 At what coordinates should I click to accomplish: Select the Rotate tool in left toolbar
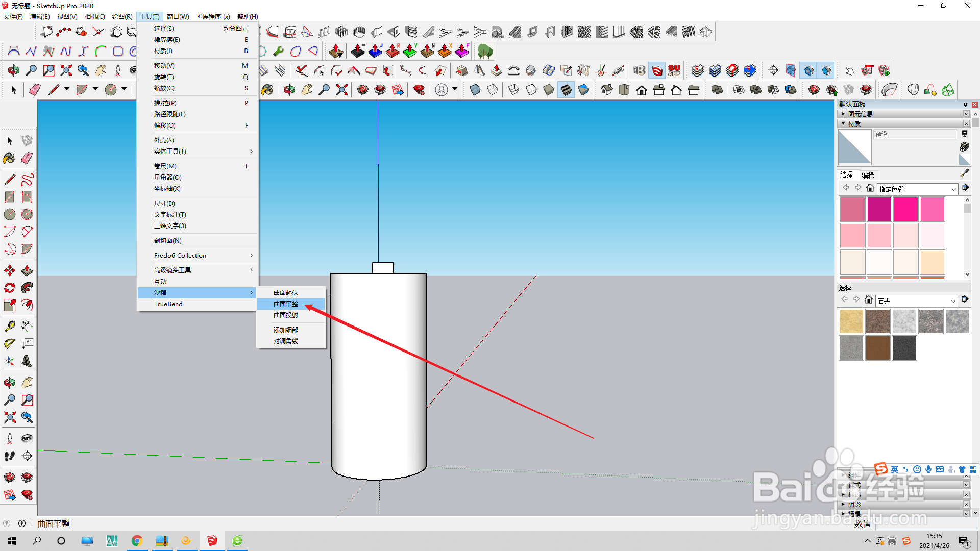(x=9, y=288)
